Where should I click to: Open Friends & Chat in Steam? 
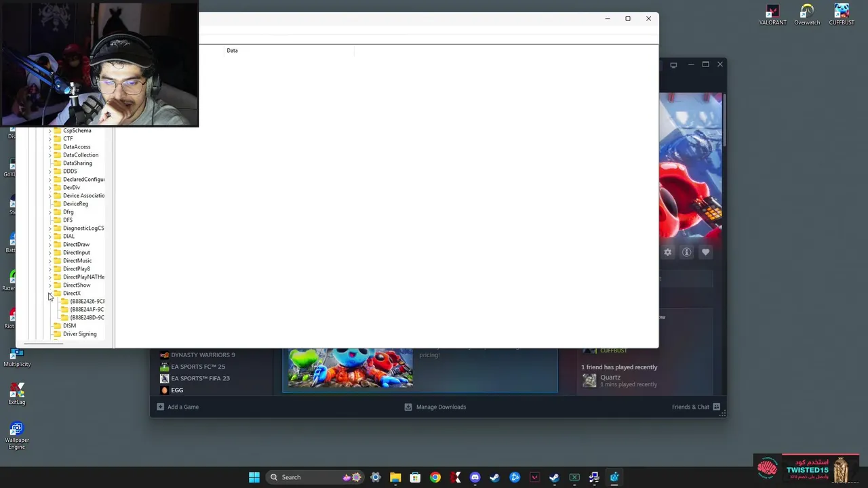(696, 407)
